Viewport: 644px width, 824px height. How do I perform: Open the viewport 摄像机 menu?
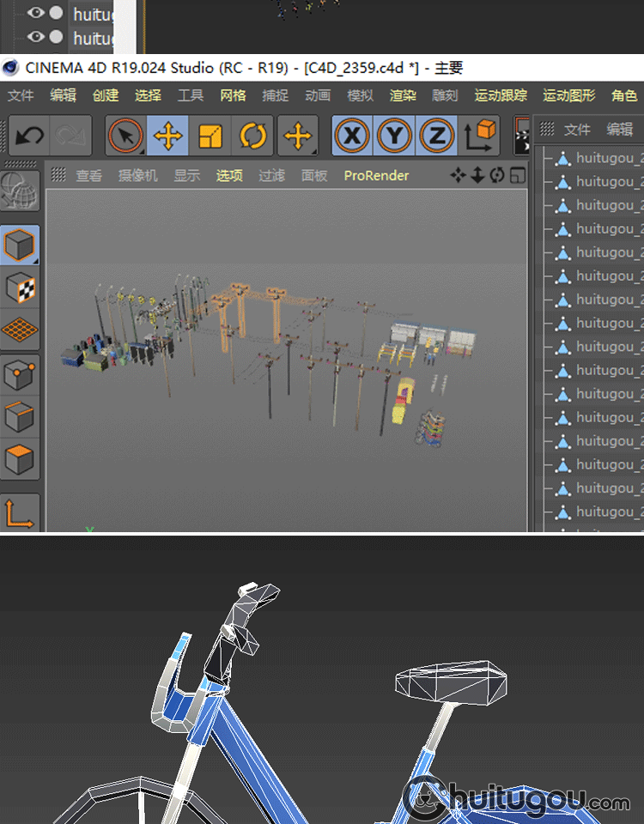pyautogui.click(x=137, y=176)
